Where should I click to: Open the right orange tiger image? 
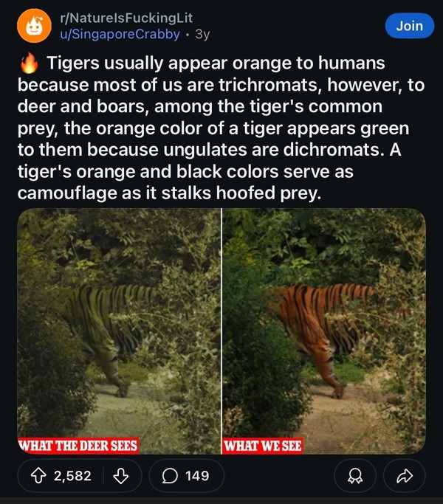point(323,325)
